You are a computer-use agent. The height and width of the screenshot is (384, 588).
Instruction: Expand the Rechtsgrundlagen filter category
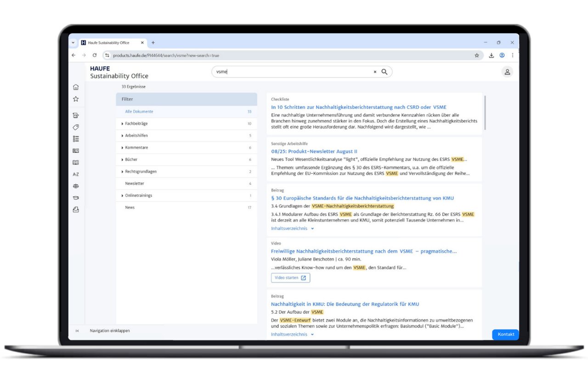141,172
